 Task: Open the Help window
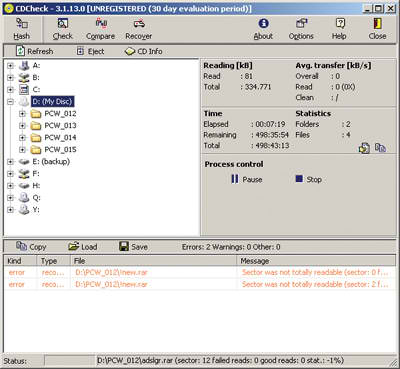click(339, 29)
